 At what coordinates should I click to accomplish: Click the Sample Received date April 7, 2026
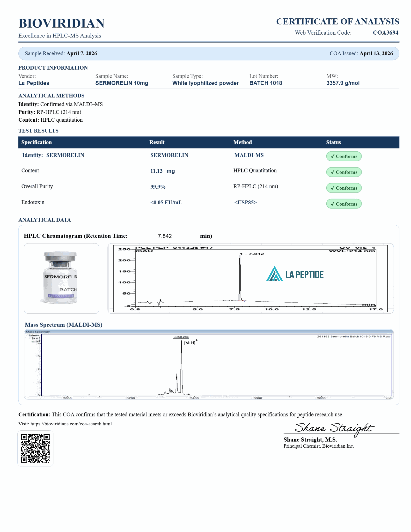(81, 53)
